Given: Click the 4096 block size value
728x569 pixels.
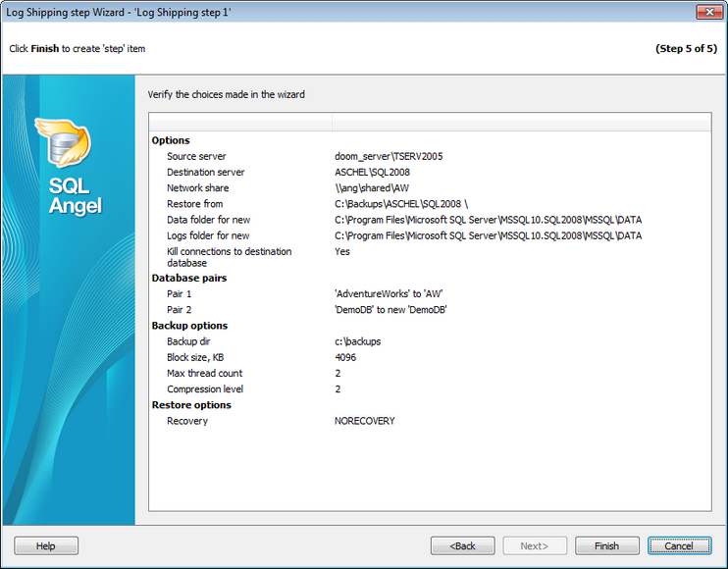Looking at the screenshot, I should [x=345, y=357].
